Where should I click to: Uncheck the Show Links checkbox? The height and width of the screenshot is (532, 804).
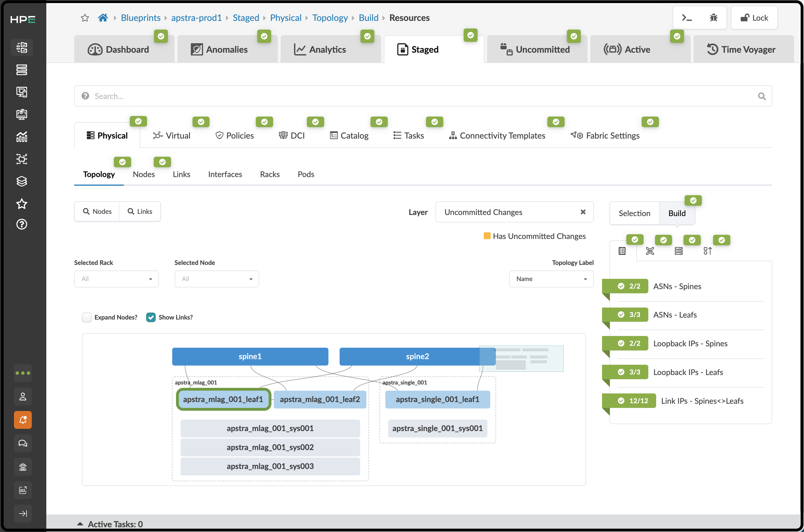[x=151, y=317]
